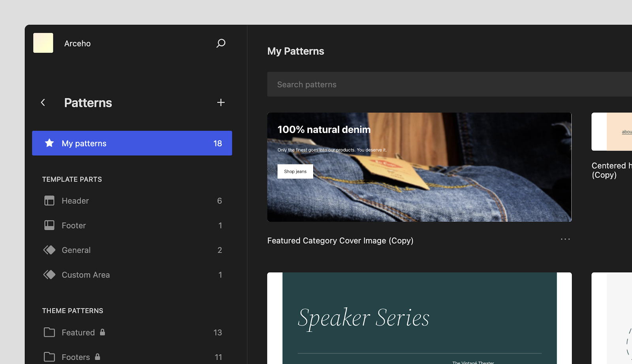Select the Custom Area label
This screenshot has width=632, height=364.
(x=86, y=275)
